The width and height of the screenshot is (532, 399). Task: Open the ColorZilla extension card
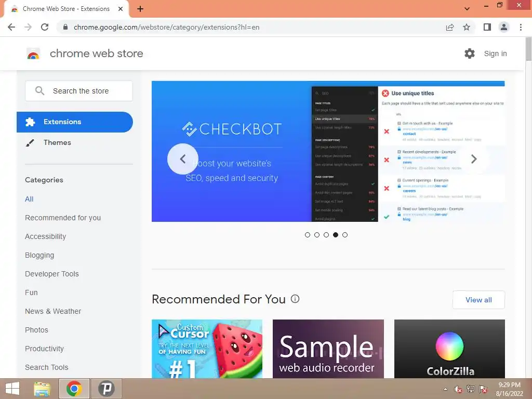(449, 349)
